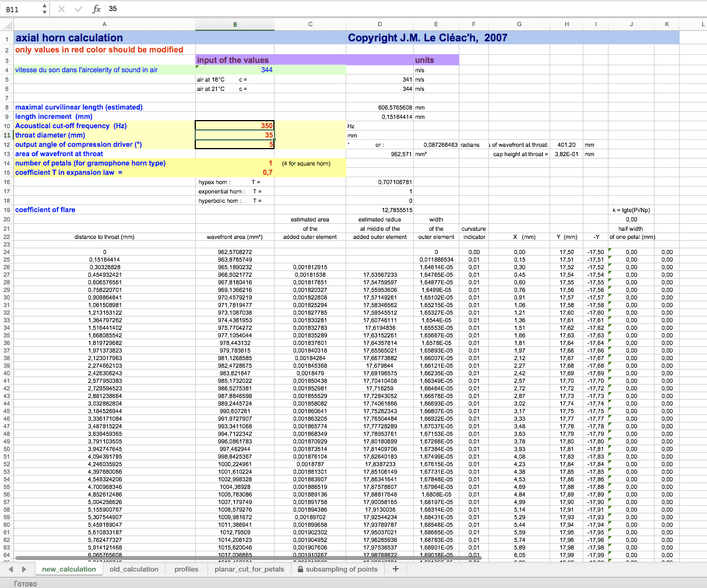Select column B header
The width and height of the screenshot is (707, 588).
(x=235, y=24)
